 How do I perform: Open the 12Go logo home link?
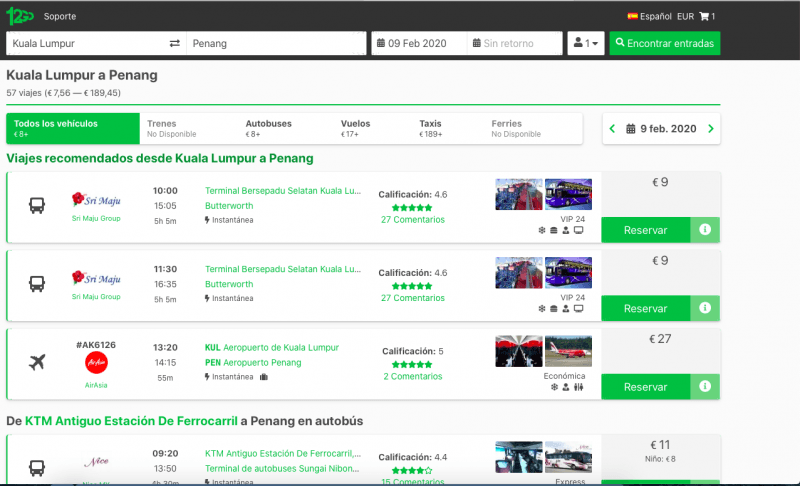coord(20,16)
